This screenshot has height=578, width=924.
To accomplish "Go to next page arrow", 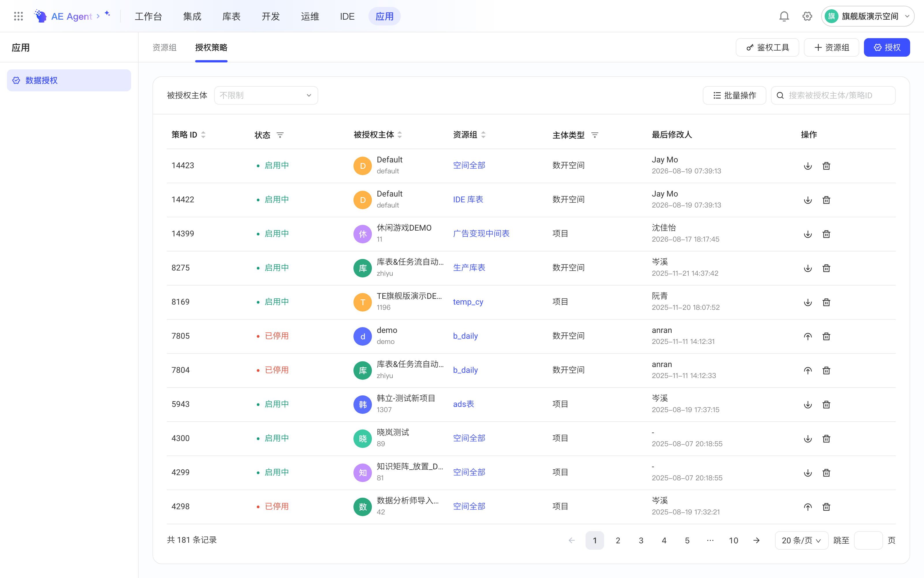I will click(x=756, y=540).
